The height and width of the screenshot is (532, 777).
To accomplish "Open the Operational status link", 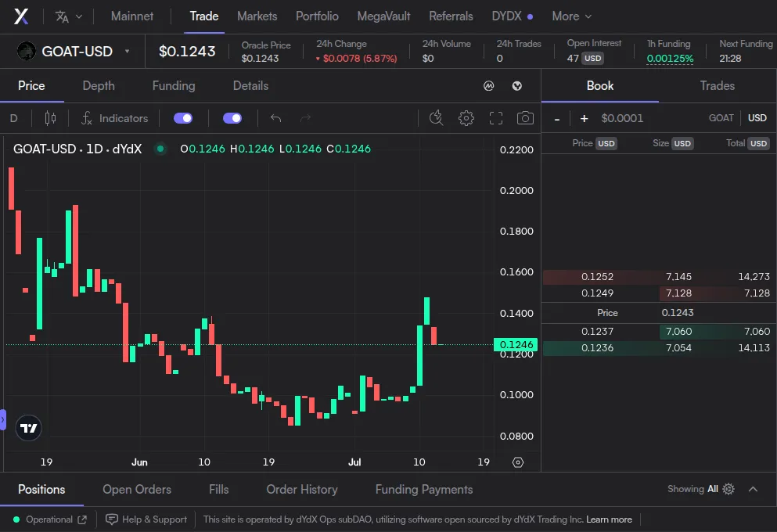I will 50,519.
